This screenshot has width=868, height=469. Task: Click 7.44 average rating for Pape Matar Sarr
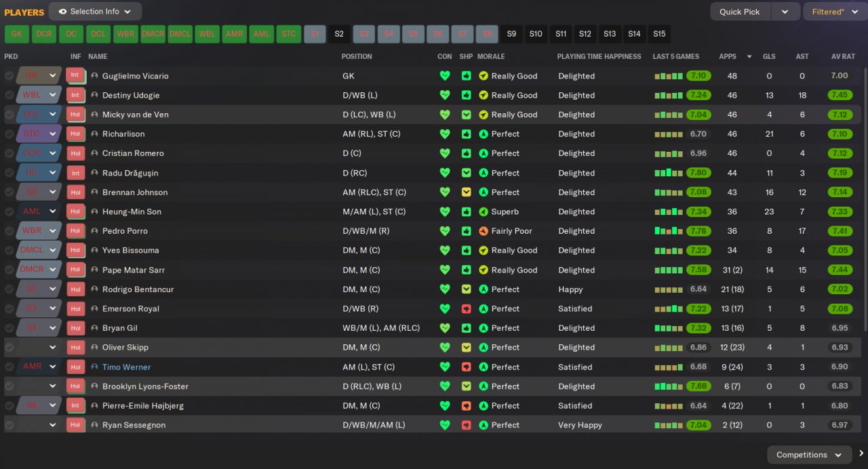840,270
